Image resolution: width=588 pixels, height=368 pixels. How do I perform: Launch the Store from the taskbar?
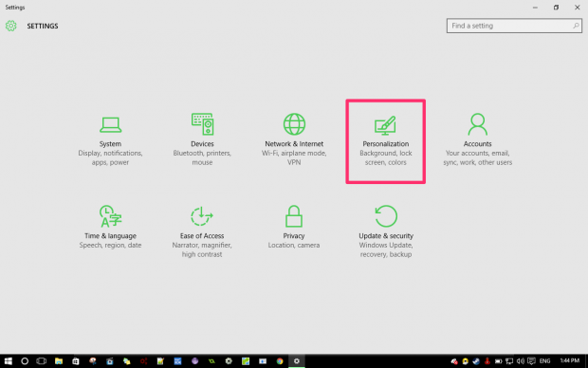click(75, 360)
